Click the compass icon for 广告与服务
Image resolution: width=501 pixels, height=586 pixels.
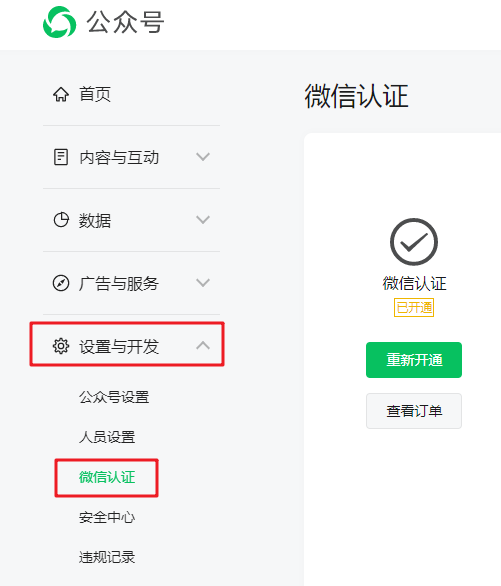click(61, 283)
